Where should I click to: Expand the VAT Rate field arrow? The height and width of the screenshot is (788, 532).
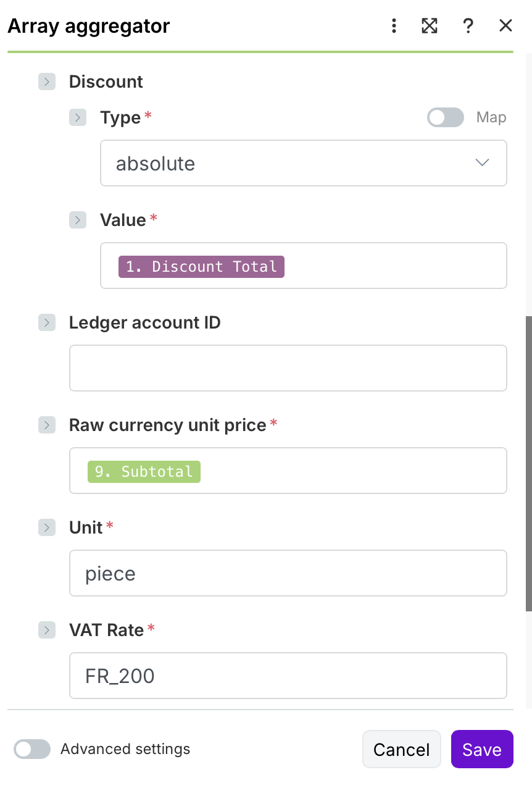pyautogui.click(x=47, y=630)
